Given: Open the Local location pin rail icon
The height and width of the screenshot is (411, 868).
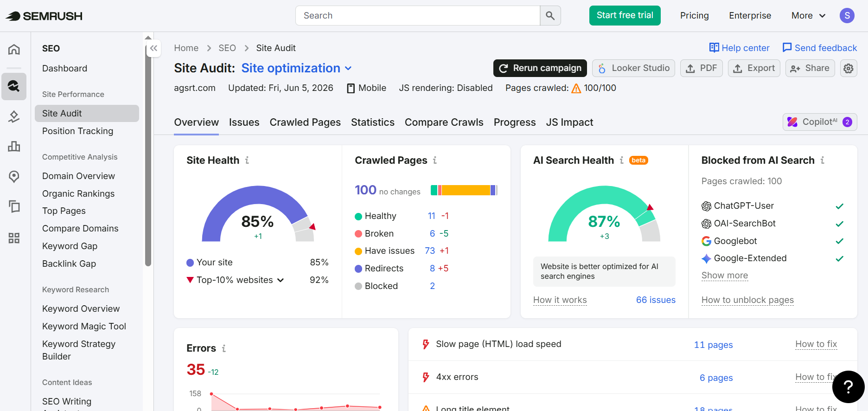Looking at the screenshot, I should tap(14, 176).
